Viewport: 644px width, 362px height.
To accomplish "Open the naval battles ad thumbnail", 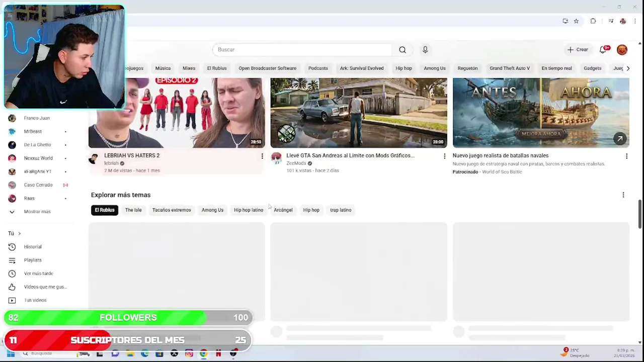I will (x=541, y=113).
